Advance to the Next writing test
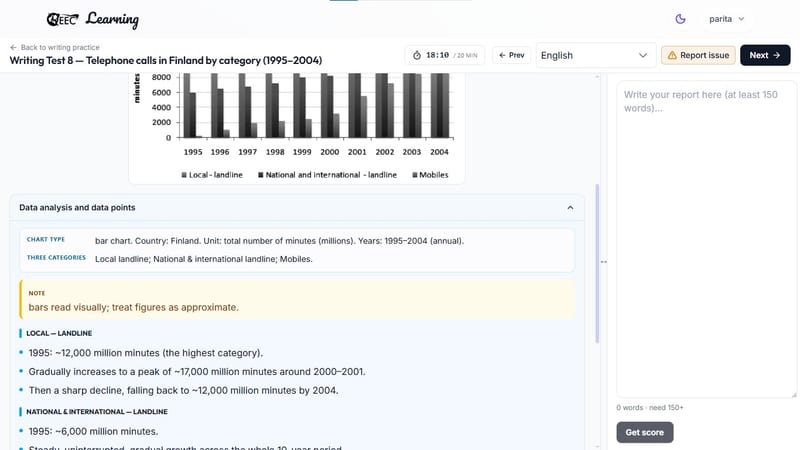 point(765,55)
